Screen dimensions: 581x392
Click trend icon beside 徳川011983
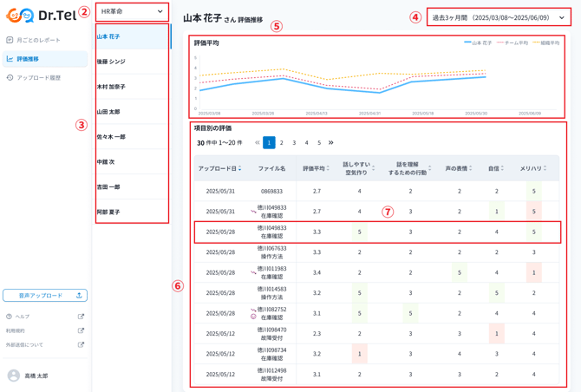click(x=253, y=272)
